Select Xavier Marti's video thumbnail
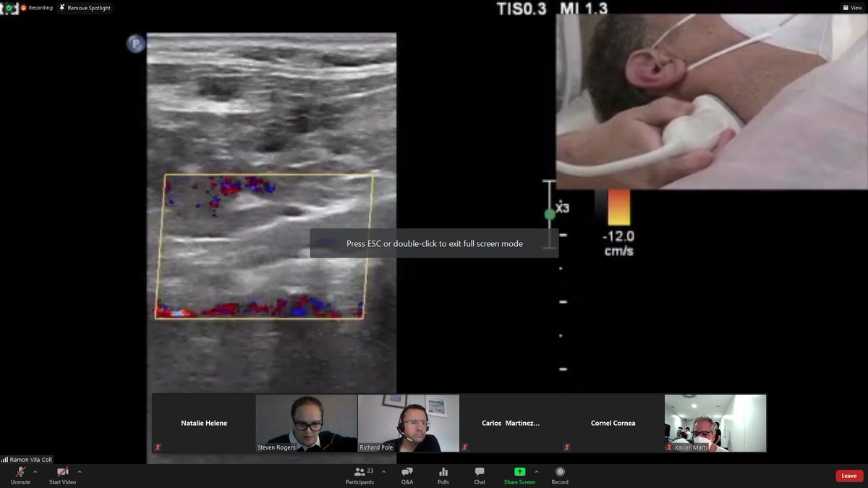The height and width of the screenshot is (488, 868). (x=715, y=424)
